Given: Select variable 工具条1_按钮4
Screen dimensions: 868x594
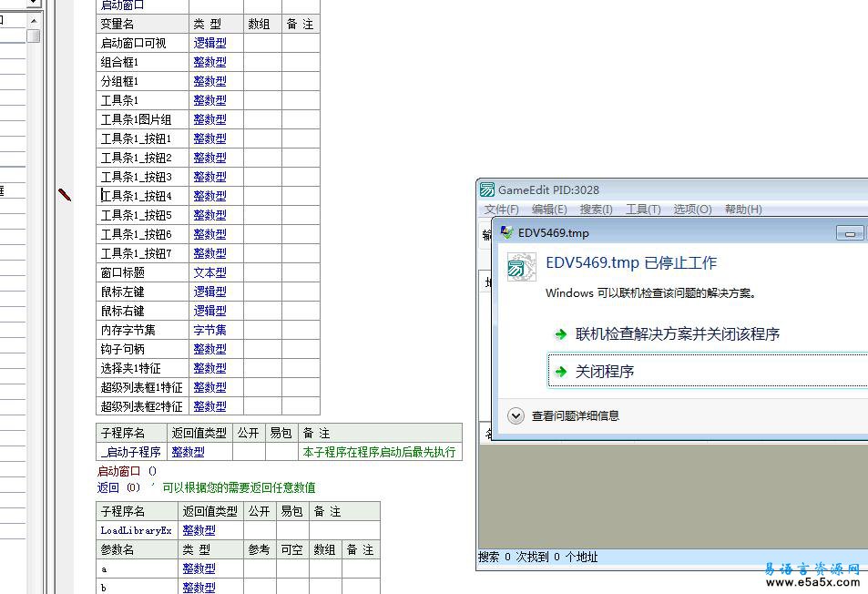Looking at the screenshot, I should click(136, 196).
